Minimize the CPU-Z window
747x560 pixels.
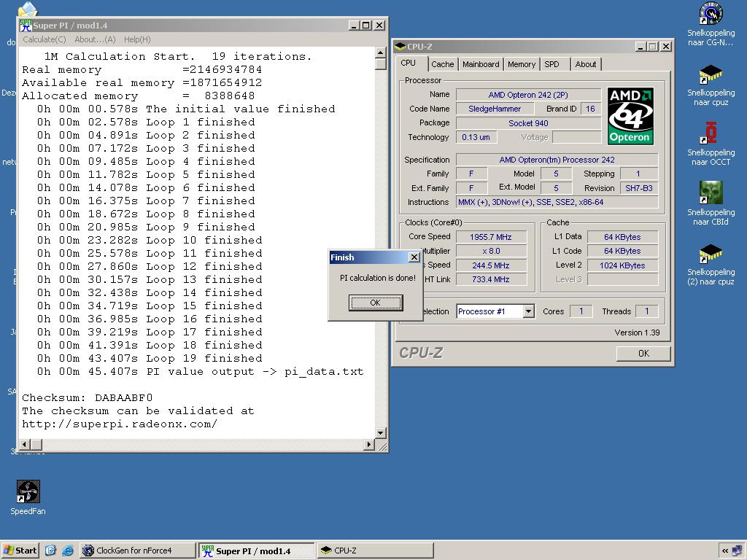click(x=640, y=46)
